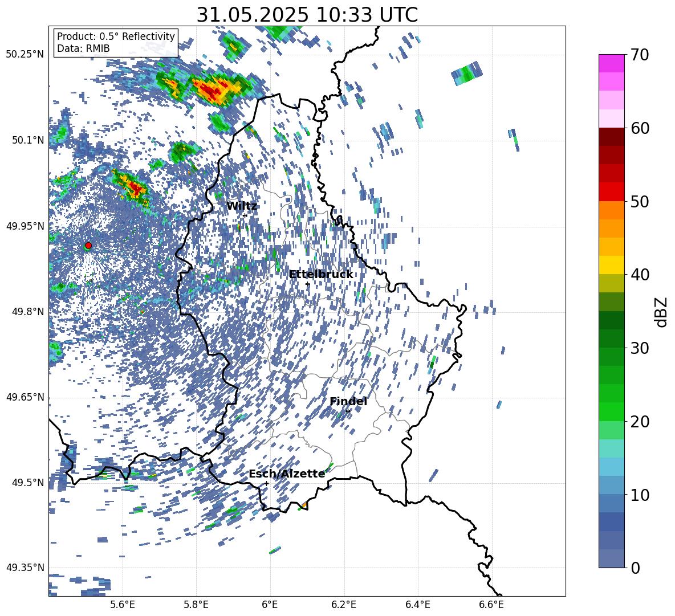The width and height of the screenshot is (675, 616).
Task: Click the Ettelbruck city label
Action: [x=321, y=275]
